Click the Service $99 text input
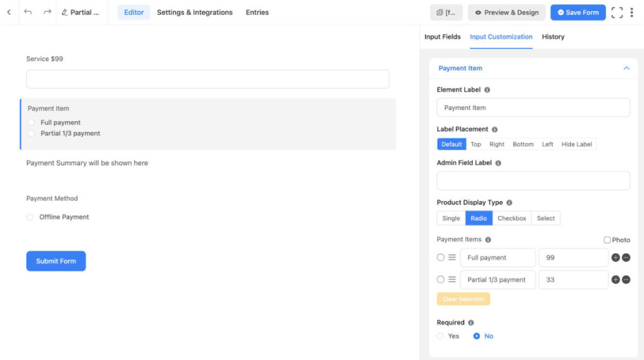Screen dimensions: 644x360 [x=208, y=79]
